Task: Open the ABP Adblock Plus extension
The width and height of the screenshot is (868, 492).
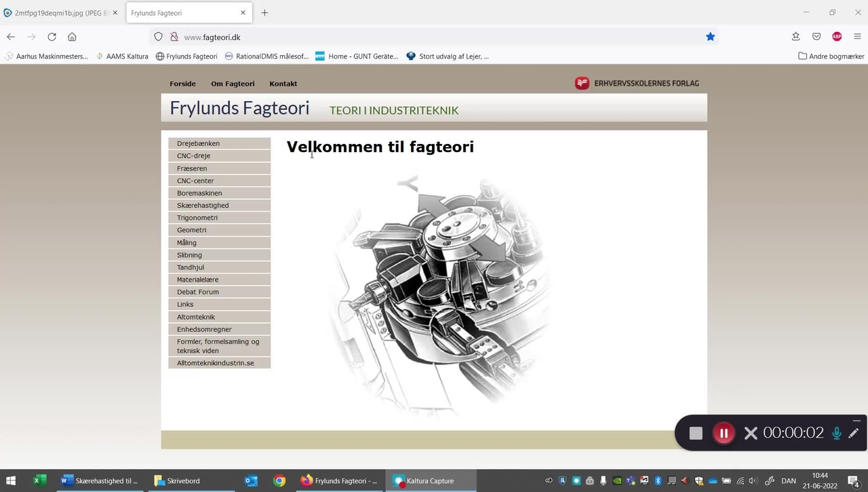Action: click(x=837, y=37)
